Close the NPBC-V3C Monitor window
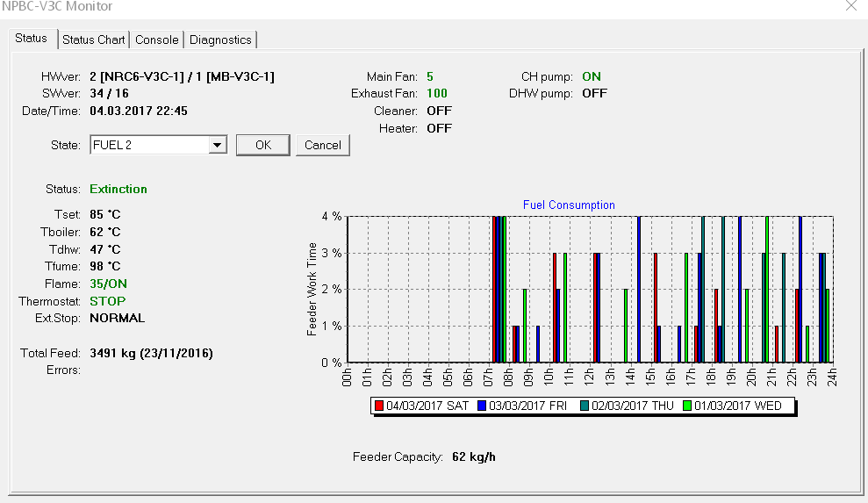 (x=850, y=6)
